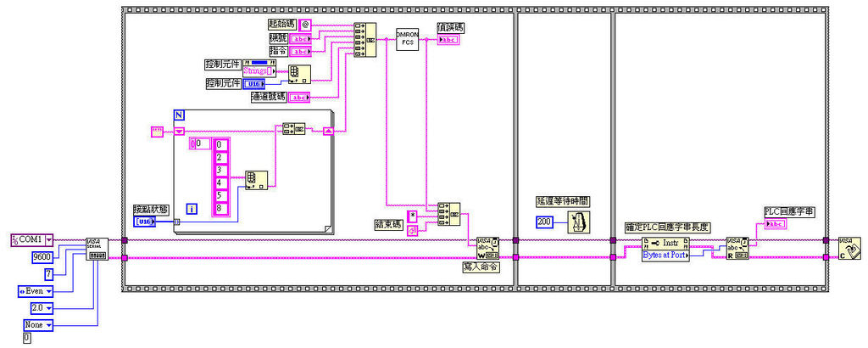Viewport: 868px width, 348px height.
Task: Open the Bytes at Port property selector
Action: pos(666,255)
